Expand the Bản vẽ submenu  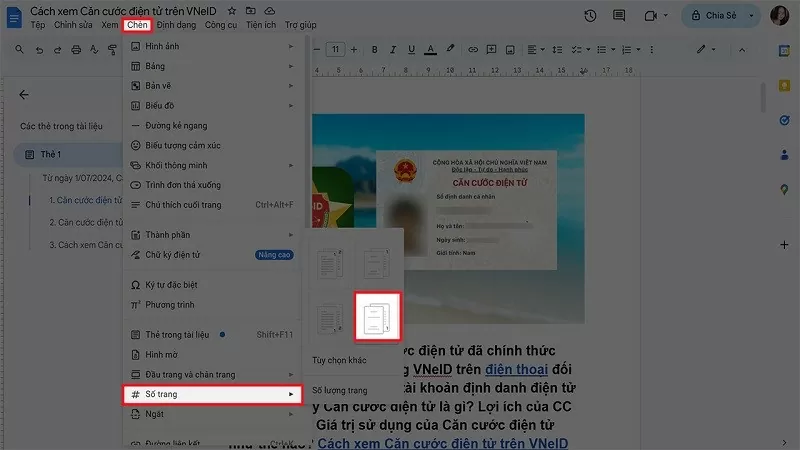click(x=212, y=86)
